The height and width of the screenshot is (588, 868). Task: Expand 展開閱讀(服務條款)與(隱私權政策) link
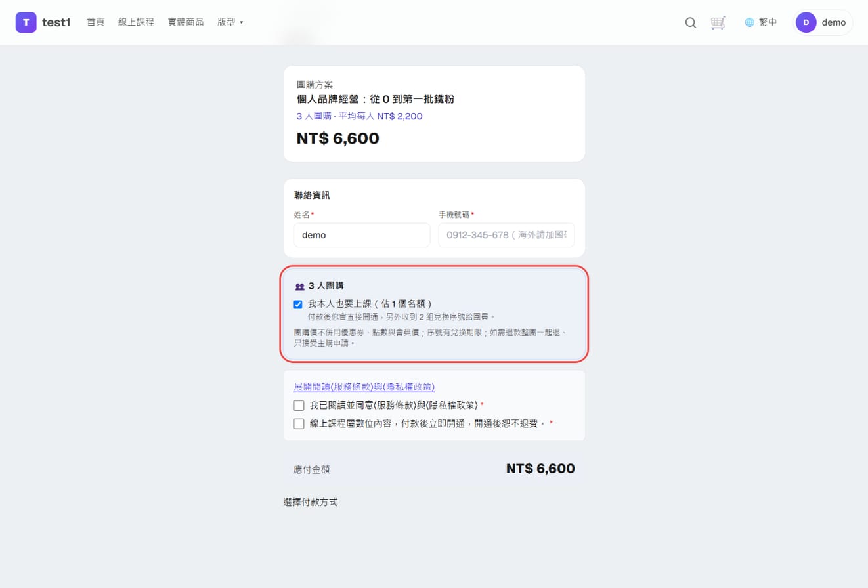(364, 387)
